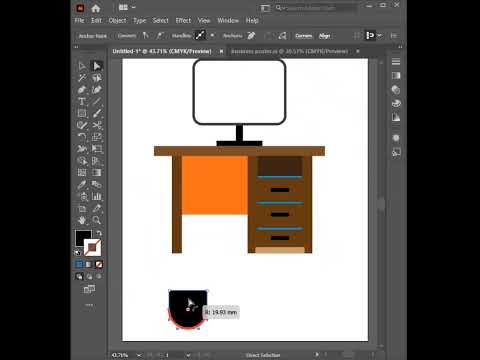Convert anchor points to corner icon
The height and width of the screenshot is (360, 480).
pos(145,35)
